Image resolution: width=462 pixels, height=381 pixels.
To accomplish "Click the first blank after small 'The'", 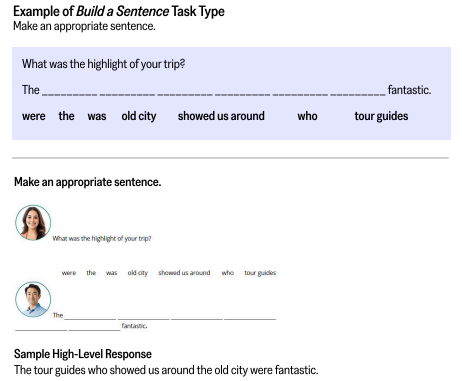I will click(90, 317).
